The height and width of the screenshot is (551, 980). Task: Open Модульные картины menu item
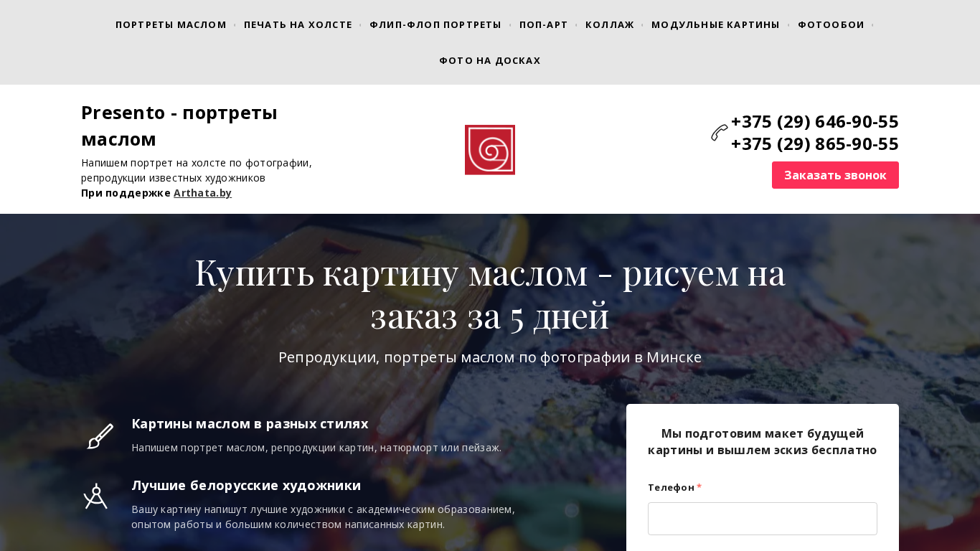pos(715,24)
